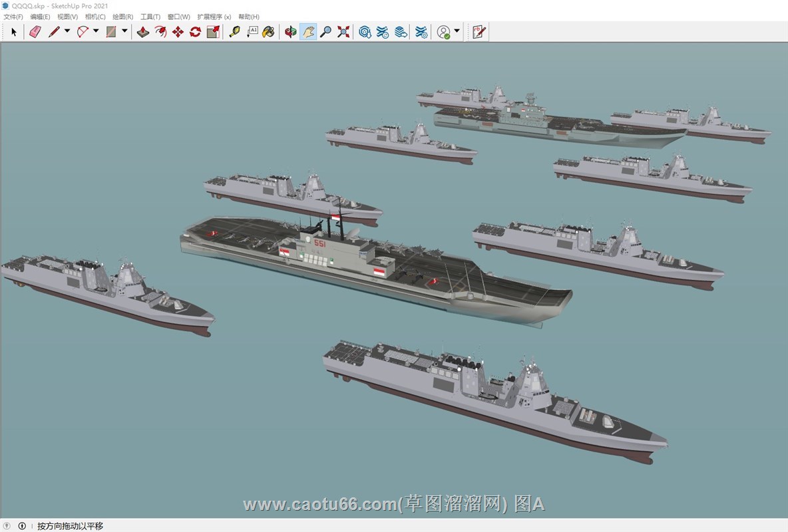Activate the Zoom magnifier tool
This screenshot has height=532, width=788.
coord(325,32)
